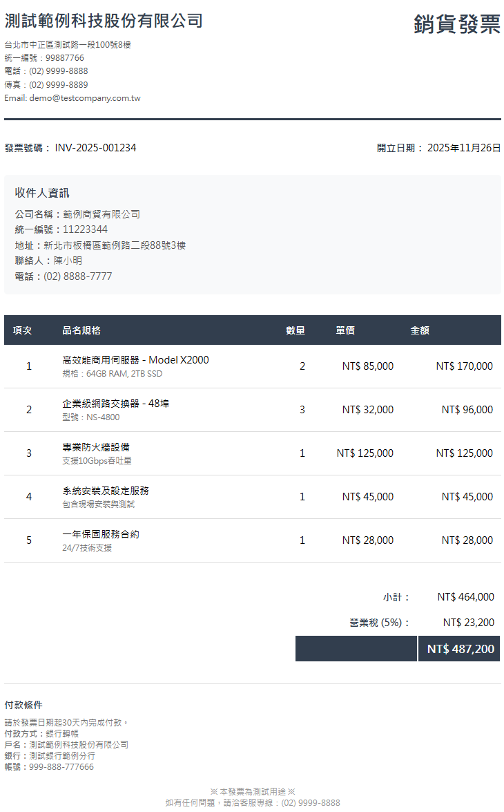Select recipient company 範例商貿有限公司
Image resolution: width=504 pixels, height=812 pixels.
click(x=101, y=214)
